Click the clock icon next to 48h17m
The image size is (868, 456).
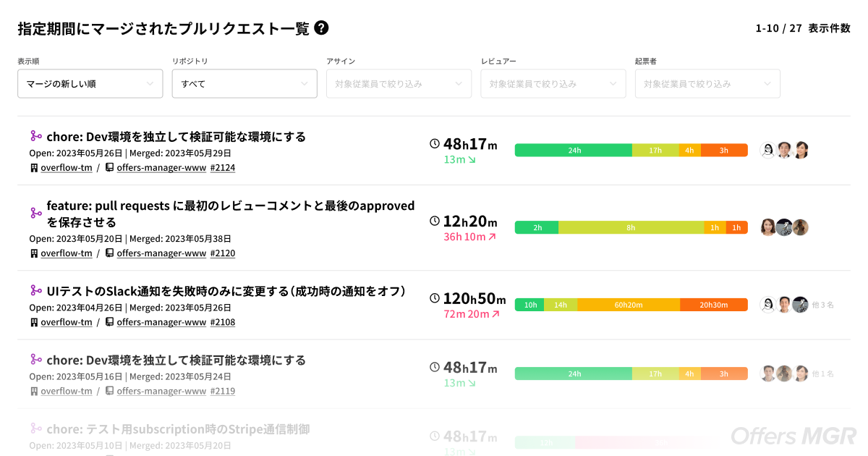tap(434, 145)
